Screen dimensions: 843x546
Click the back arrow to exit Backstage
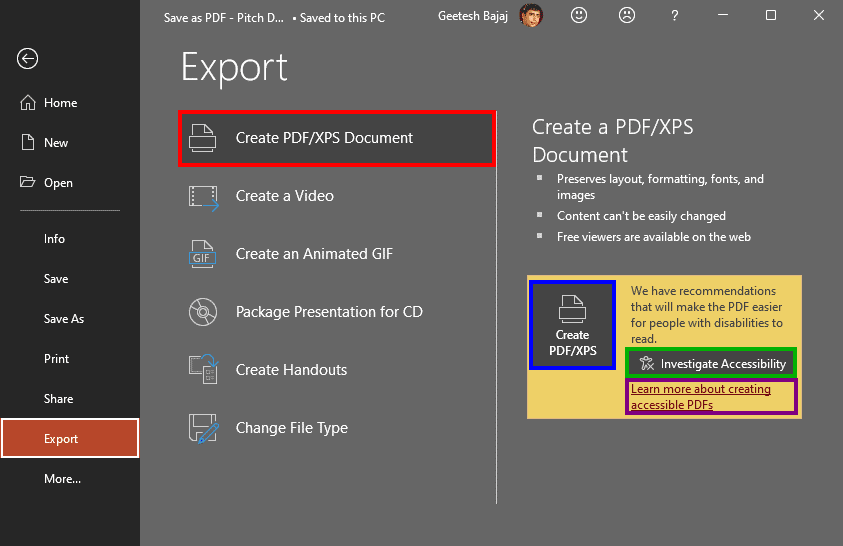27,59
